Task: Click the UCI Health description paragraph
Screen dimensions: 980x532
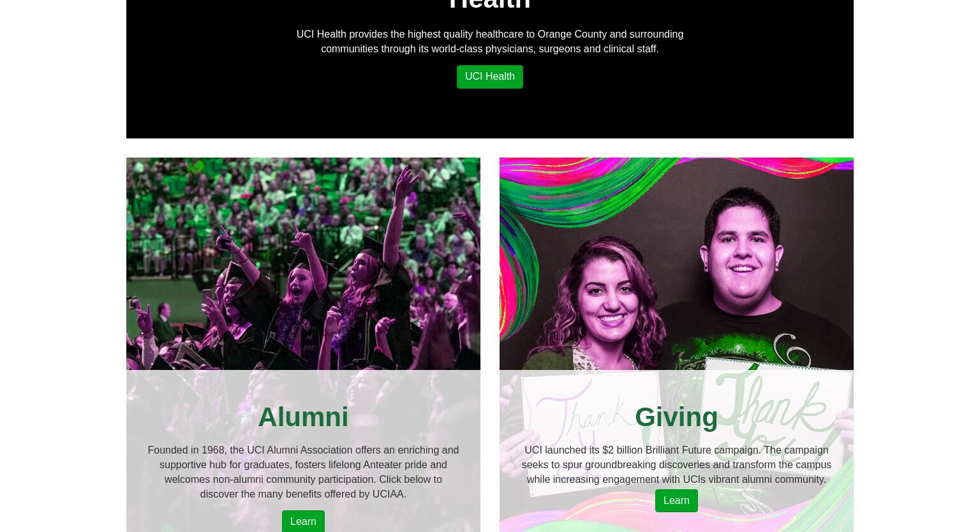Action: (489, 41)
